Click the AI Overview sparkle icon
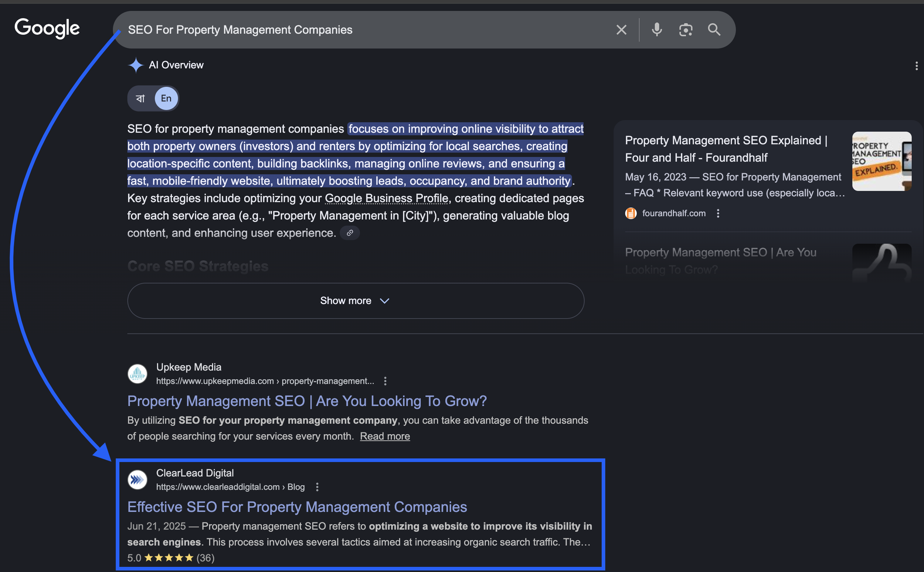Screen dimensions: 924x572 coord(136,65)
